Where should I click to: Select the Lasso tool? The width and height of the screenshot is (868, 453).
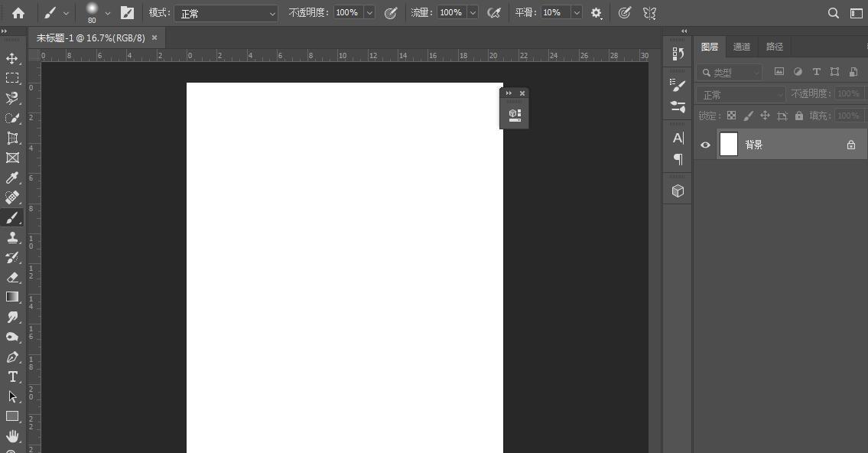tap(12, 98)
